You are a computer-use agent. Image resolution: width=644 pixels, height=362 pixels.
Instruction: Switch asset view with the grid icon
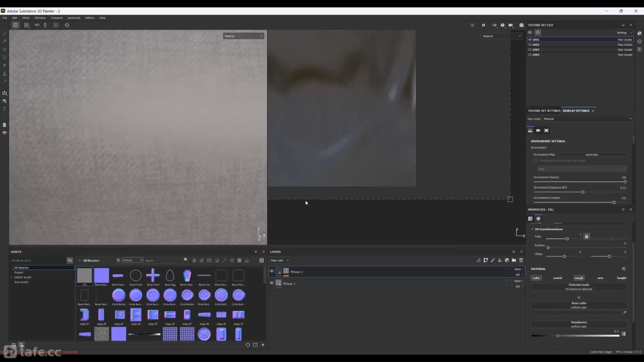tap(261, 260)
